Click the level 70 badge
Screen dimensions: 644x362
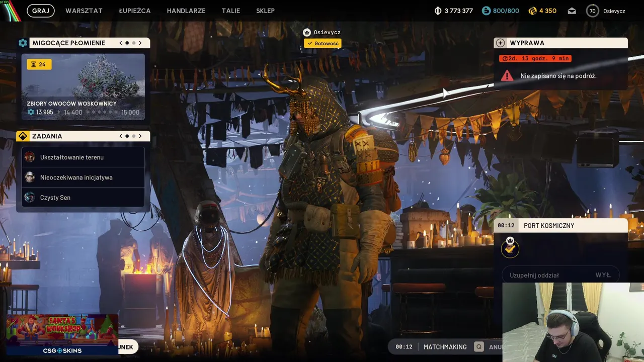coord(593,11)
